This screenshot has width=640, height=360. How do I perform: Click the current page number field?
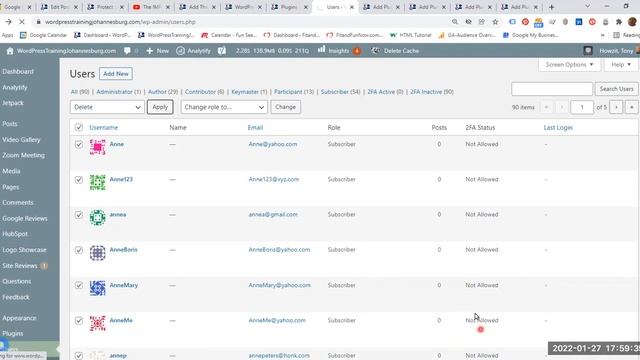(x=582, y=107)
